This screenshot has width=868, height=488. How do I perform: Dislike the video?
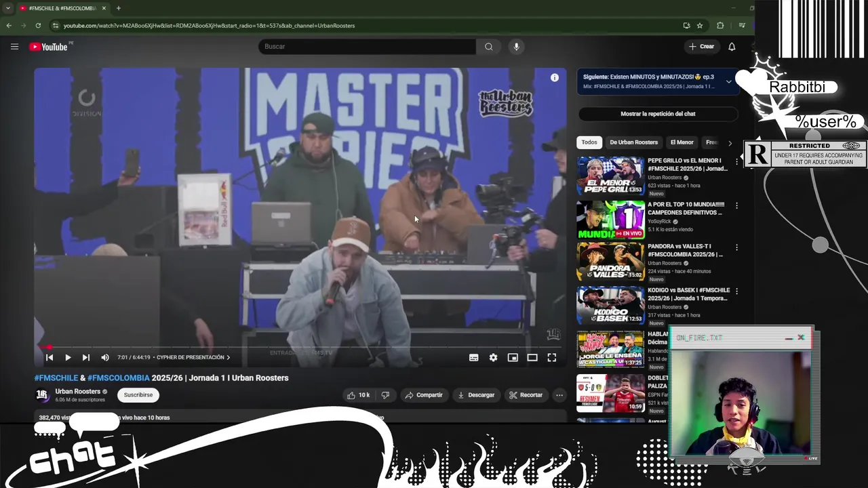[x=385, y=395]
